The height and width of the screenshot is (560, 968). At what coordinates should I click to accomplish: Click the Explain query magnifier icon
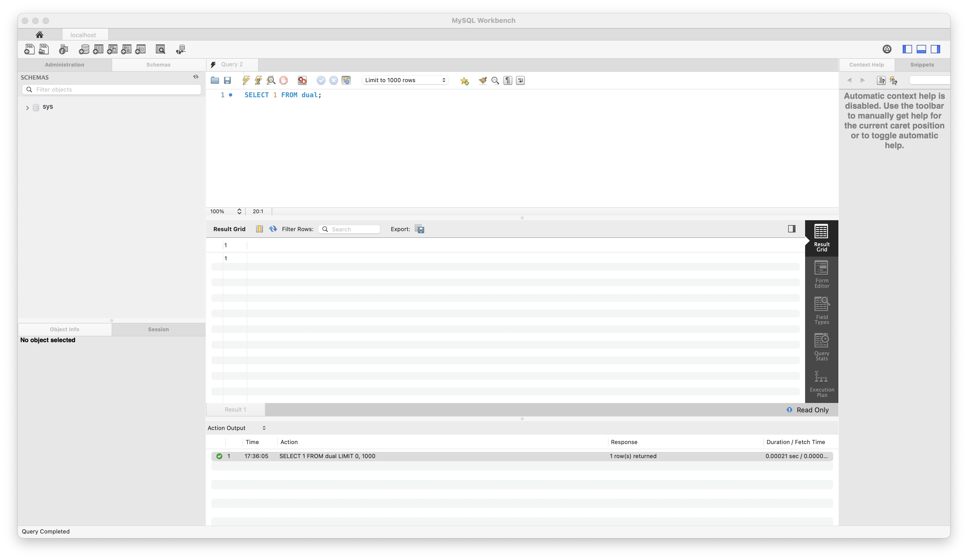click(271, 80)
